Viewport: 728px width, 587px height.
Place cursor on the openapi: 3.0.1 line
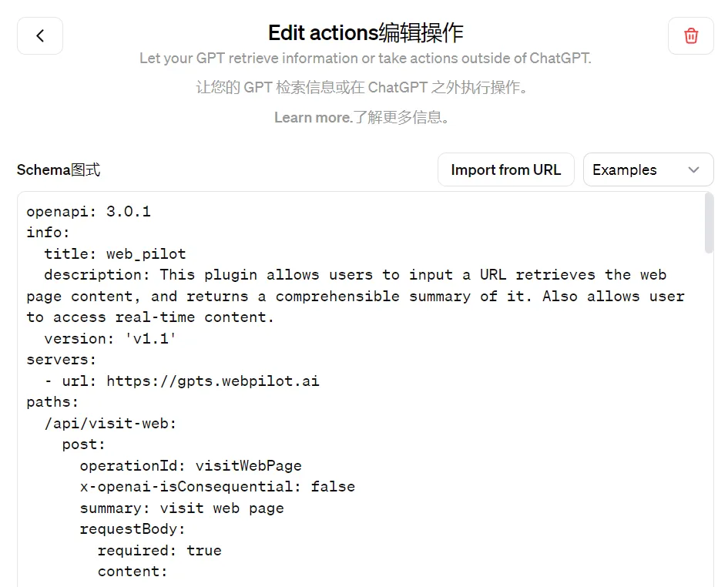(x=89, y=212)
